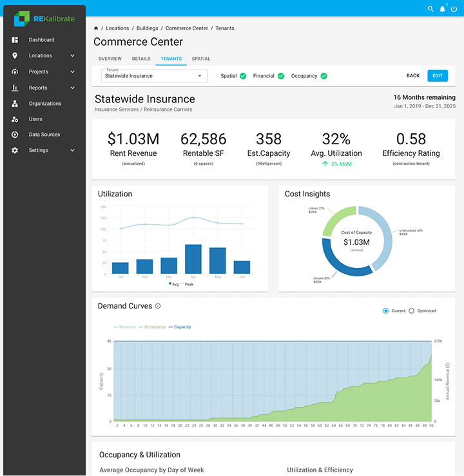The width and height of the screenshot is (464, 476).
Task: Open Dashboard in sidebar menu
Action: point(41,40)
